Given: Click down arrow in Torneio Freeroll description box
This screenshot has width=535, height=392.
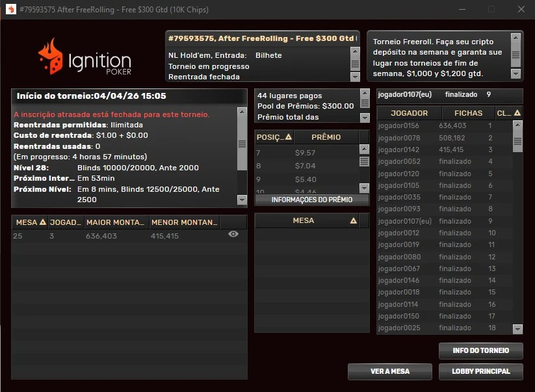Looking at the screenshot, I should [x=516, y=77].
